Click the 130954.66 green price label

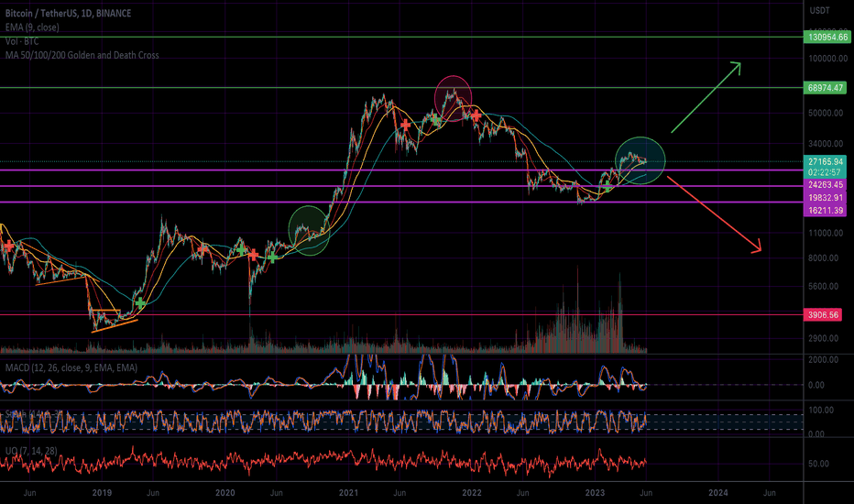click(827, 37)
